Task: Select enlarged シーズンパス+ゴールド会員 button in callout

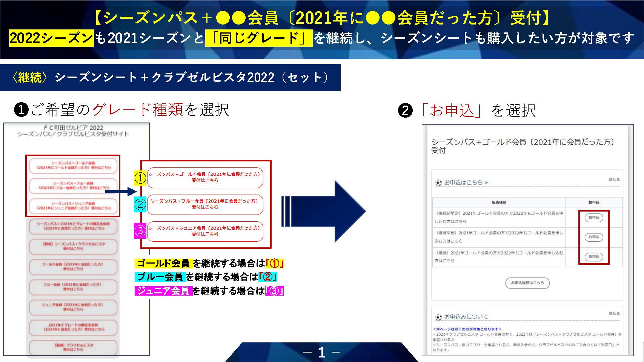Action: [205, 177]
